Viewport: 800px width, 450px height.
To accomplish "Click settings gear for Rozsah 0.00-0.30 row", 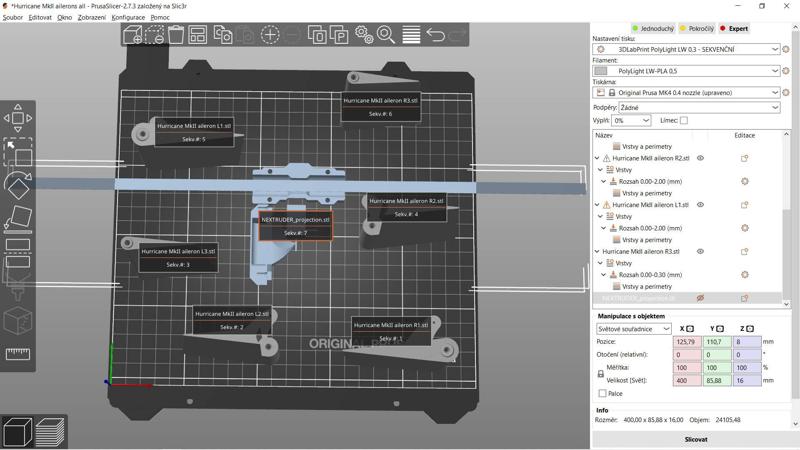I will (744, 274).
